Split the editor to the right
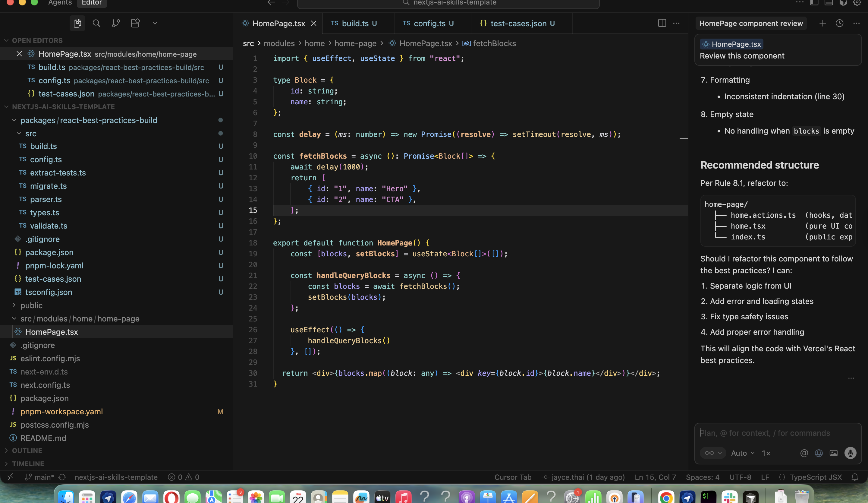Viewport: 868px width, 503px height. [662, 23]
